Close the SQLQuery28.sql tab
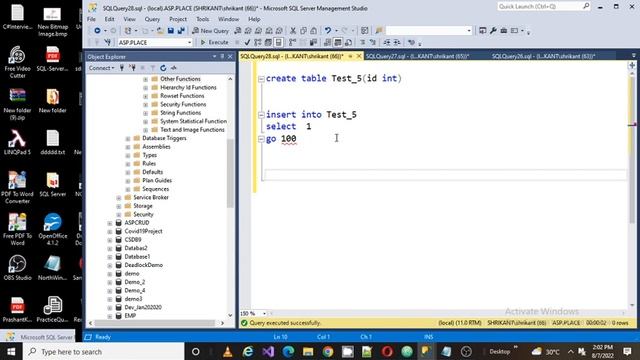Screen dimensions: 640x360 coord(359,56)
